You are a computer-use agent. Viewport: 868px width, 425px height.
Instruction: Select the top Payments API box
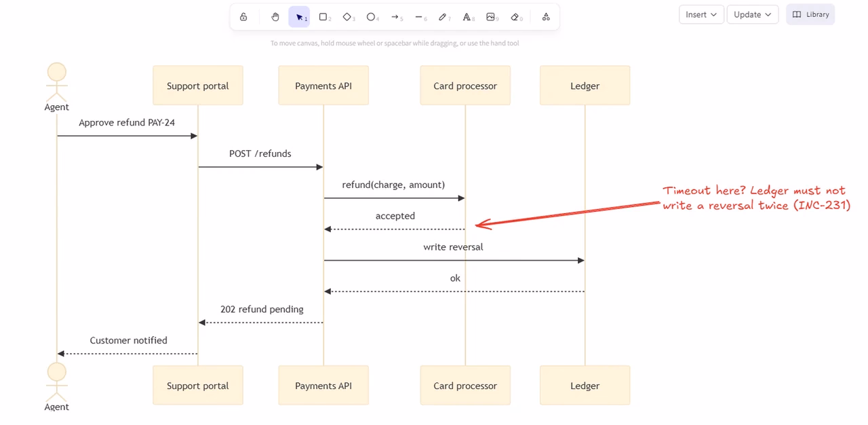point(323,86)
